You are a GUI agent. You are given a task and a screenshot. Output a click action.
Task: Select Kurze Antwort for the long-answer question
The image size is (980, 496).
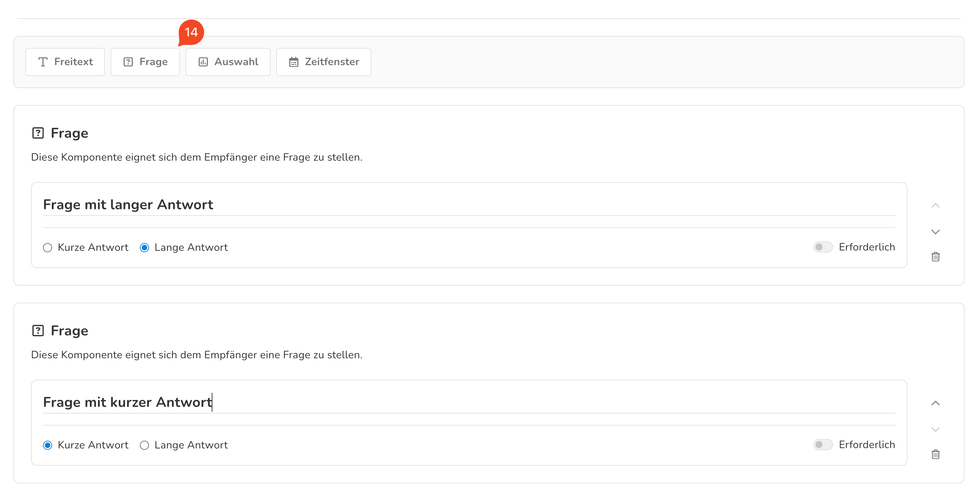click(x=48, y=248)
